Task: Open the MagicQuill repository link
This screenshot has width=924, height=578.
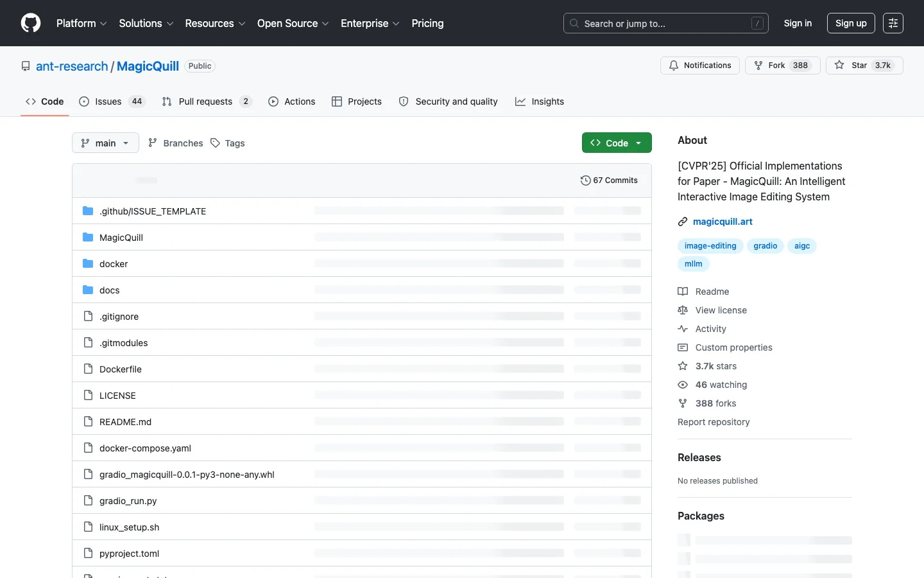Action: pyautogui.click(x=148, y=66)
